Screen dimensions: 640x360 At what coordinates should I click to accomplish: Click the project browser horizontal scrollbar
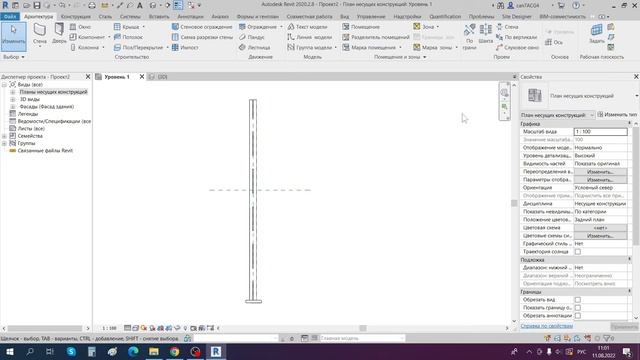45,328
